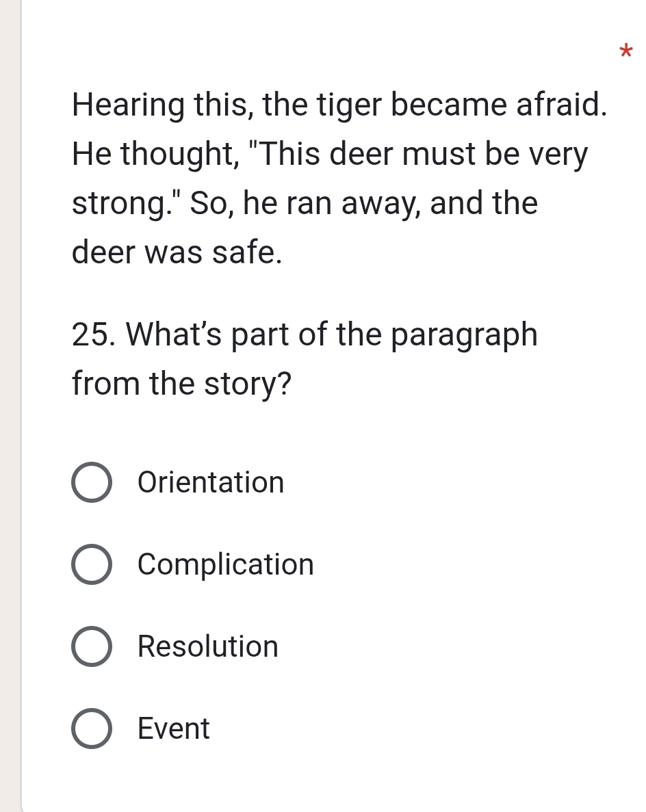Click the "Complication" answer label text
646x812 pixels.
click(x=226, y=565)
